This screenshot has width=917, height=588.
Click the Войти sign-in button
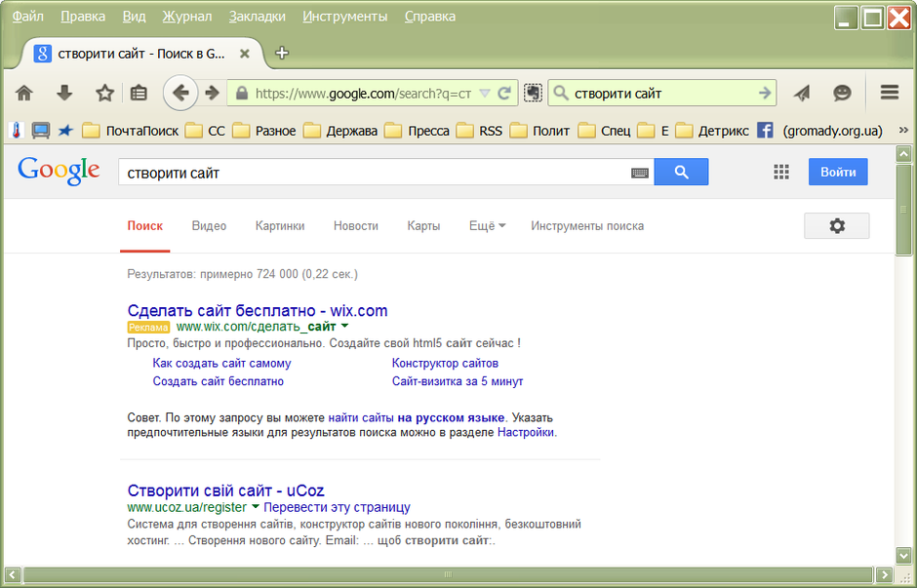(838, 172)
